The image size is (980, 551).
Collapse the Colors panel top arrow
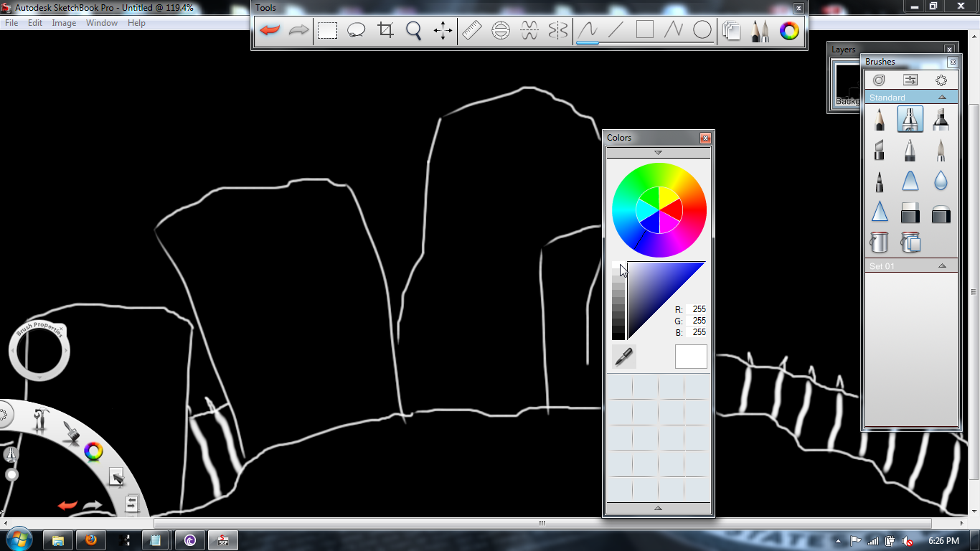pyautogui.click(x=658, y=153)
